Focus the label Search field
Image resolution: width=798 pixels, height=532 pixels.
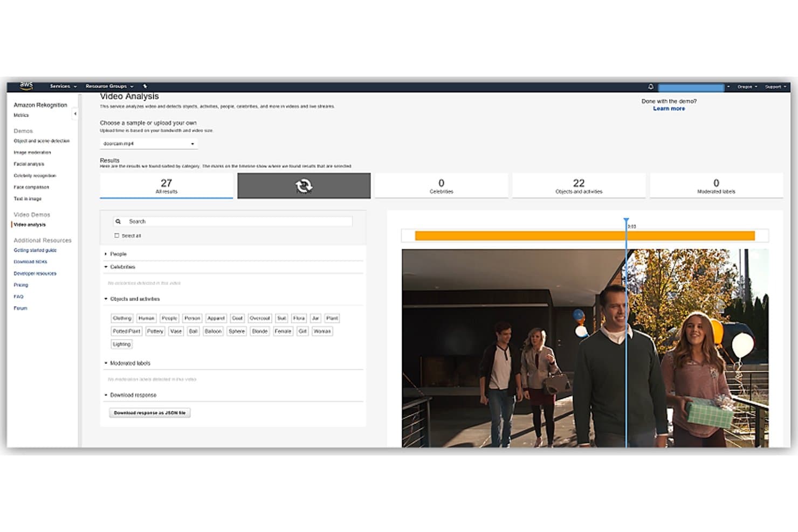(233, 222)
